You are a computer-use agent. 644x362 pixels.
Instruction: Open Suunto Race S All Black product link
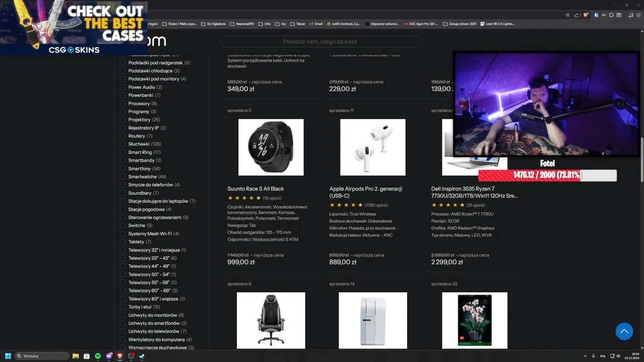click(x=256, y=189)
